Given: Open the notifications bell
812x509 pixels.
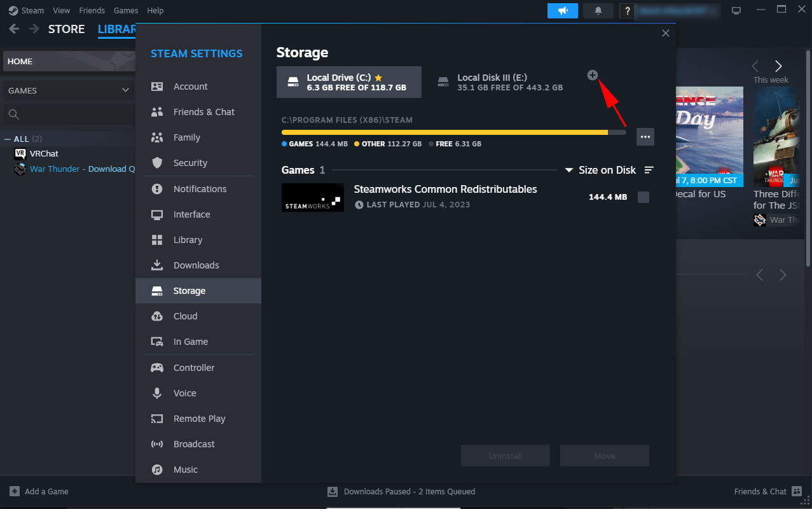Looking at the screenshot, I should tap(598, 11).
